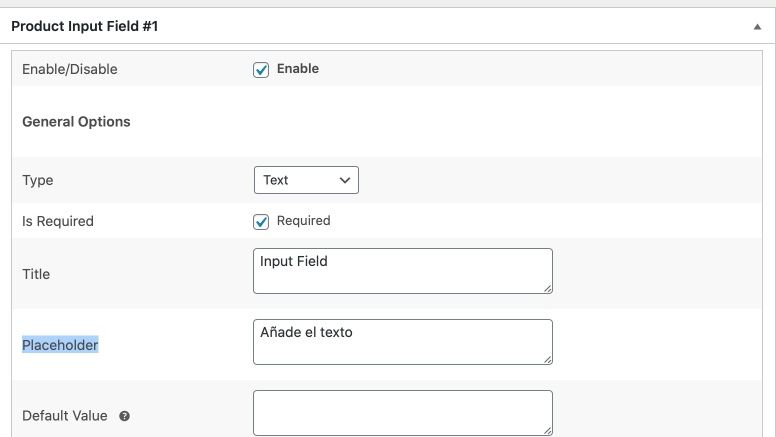The width and height of the screenshot is (776, 437).
Task: Click the resize grip of the Placeholder text area
Action: [x=548, y=360]
